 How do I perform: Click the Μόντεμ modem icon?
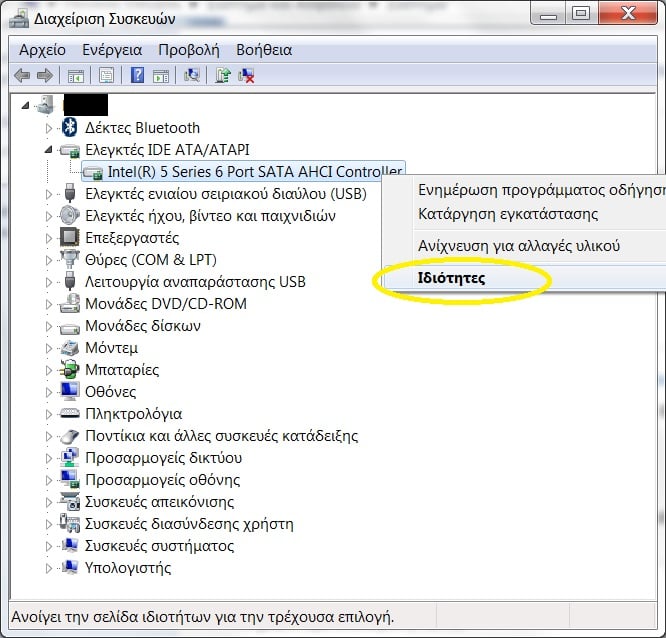[x=70, y=348]
